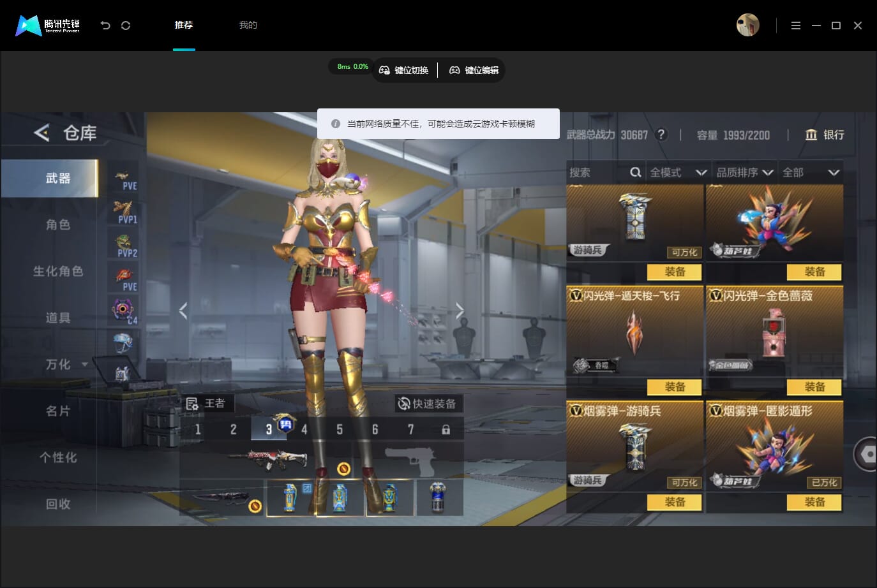
Task: Equip the 闪光弹-遁天梭-飞行 item
Action: point(675,387)
